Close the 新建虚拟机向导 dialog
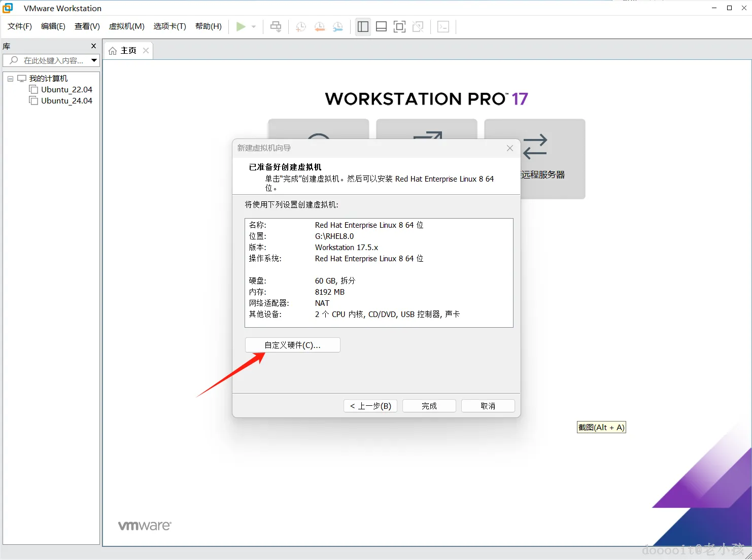This screenshot has width=752, height=560. (x=510, y=148)
